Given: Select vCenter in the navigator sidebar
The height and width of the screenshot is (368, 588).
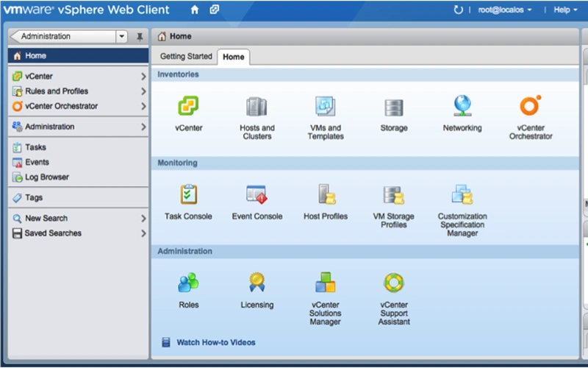Looking at the screenshot, I should (x=78, y=77).
